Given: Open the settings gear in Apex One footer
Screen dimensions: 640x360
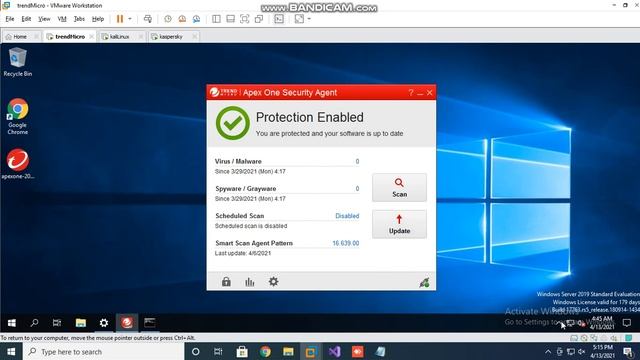Looking at the screenshot, I should tap(273, 281).
